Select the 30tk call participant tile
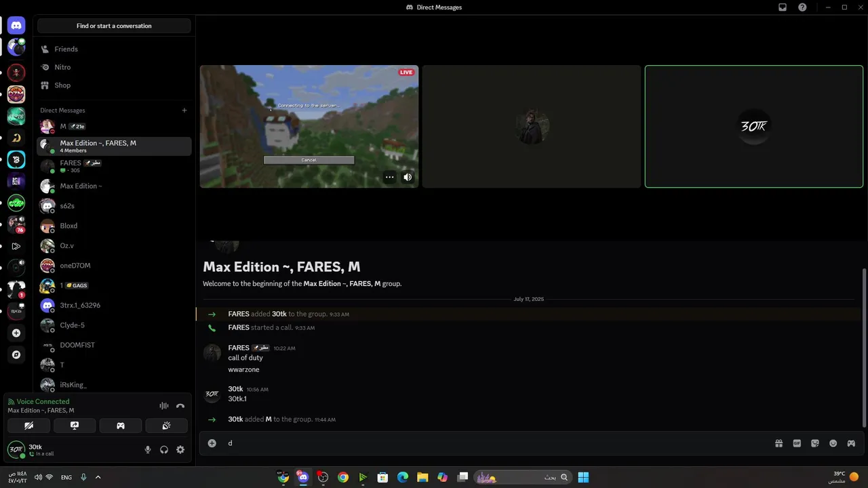This screenshot has width=868, height=488. pyautogui.click(x=754, y=126)
